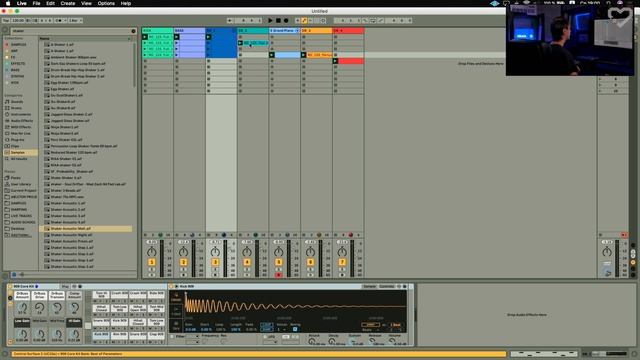
Task: Select the Rim 909 drum pad
Action: point(119,335)
